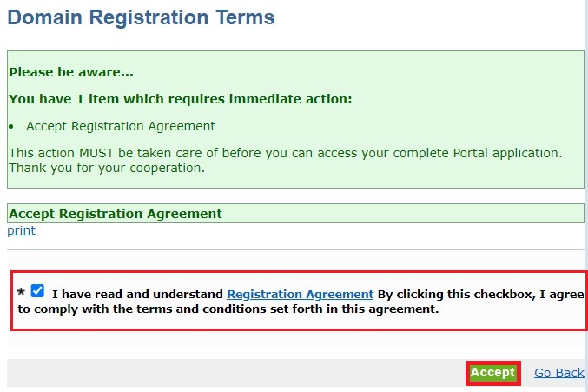Screen dimensions: 588x392
Task: Uncheck the Registration Agreement acceptance checkbox
Action: click(x=37, y=290)
